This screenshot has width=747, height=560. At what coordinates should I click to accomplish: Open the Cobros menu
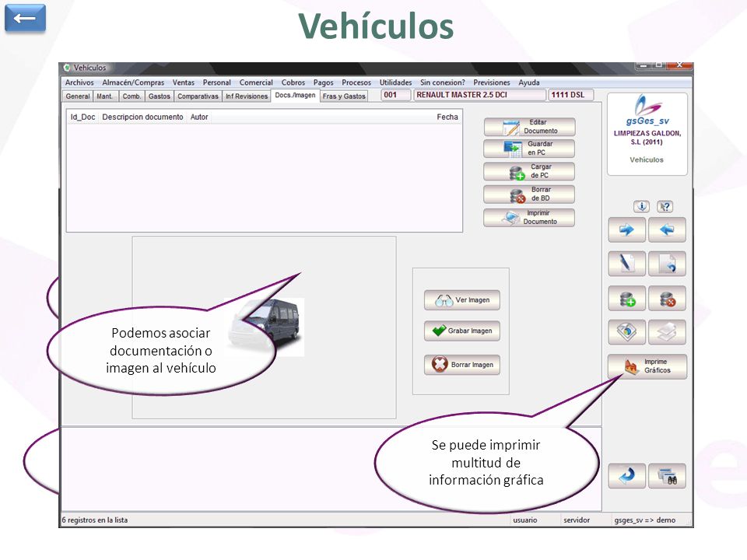point(293,82)
